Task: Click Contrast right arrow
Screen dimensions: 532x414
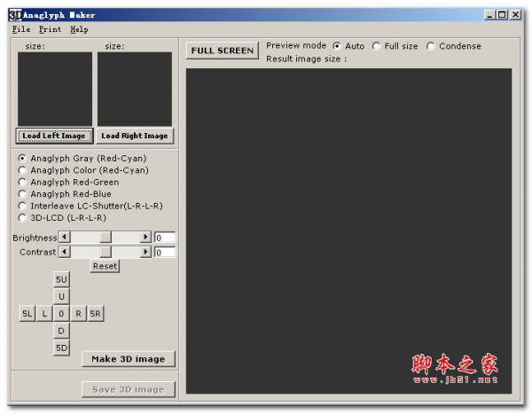Action: pos(145,252)
